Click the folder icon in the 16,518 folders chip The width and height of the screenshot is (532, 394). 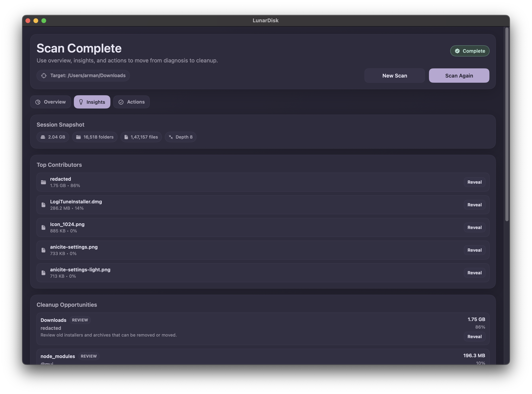point(78,137)
